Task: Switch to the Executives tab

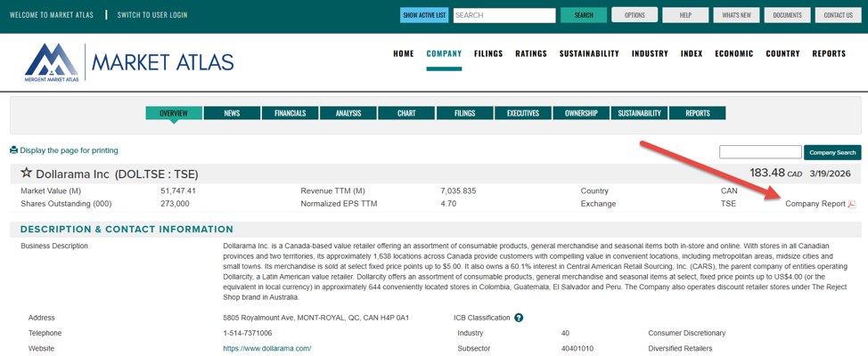Action: (522, 113)
